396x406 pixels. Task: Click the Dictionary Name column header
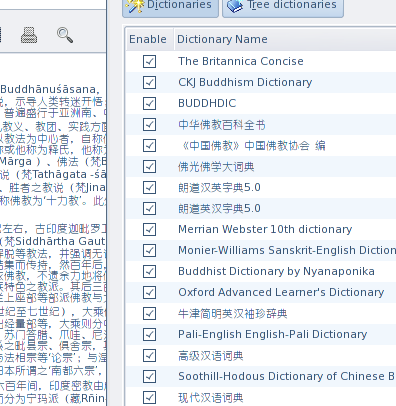tap(222, 39)
